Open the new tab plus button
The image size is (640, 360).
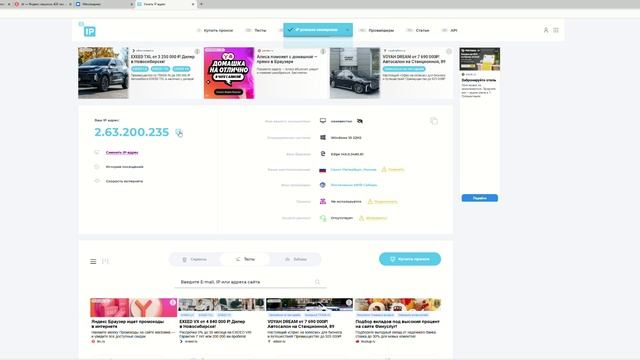[x=201, y=4]
